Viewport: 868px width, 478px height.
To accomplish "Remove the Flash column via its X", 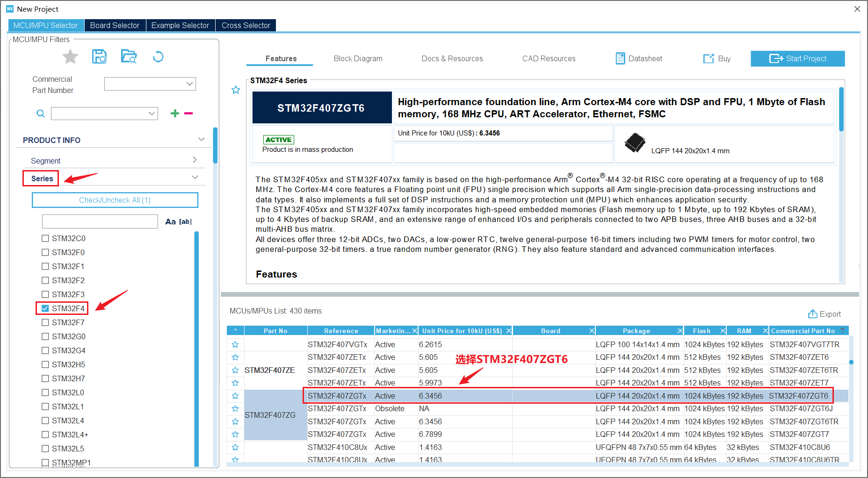I will click(x=723, y=331).
